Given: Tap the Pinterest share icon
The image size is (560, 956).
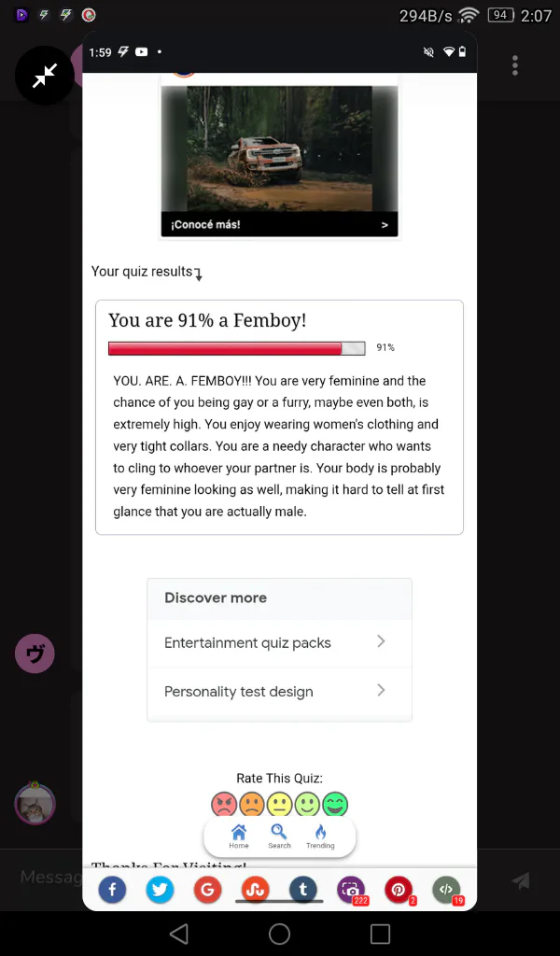Looking at the screenshot, I should pos(399,890).
